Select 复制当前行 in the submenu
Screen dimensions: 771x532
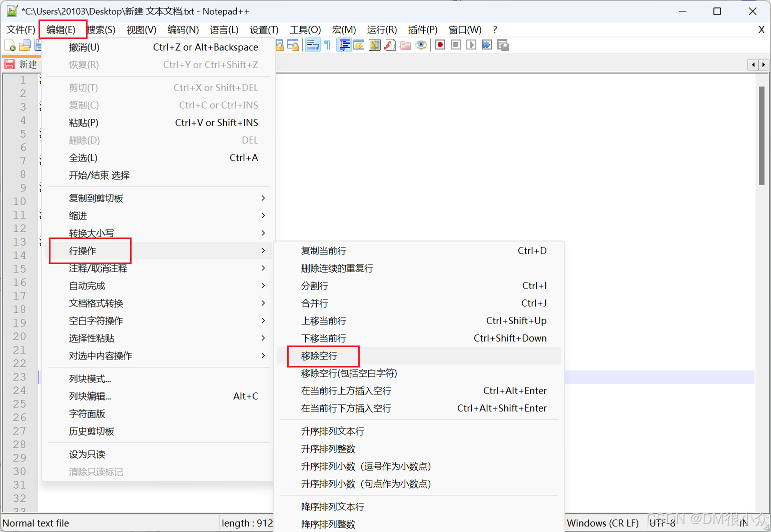(x=419, y=250)
